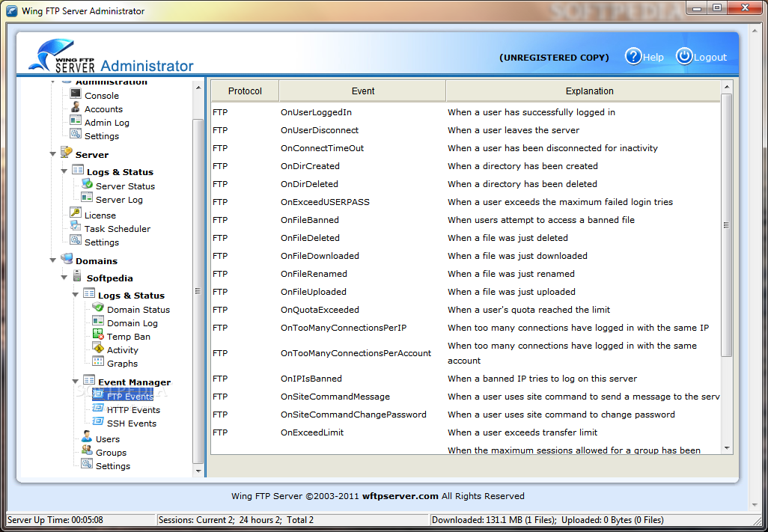Click the Domains node icon
768x532 pixels.
(66, 259)
